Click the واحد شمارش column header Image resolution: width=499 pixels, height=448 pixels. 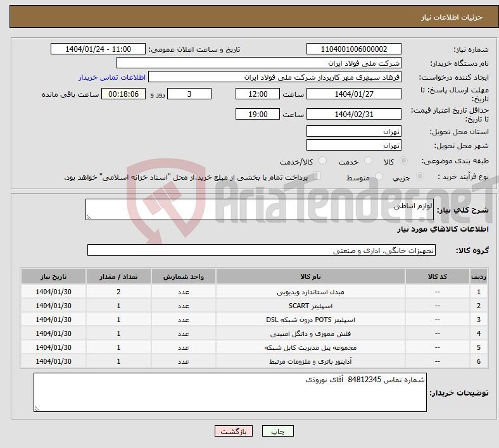pos(184,277)
